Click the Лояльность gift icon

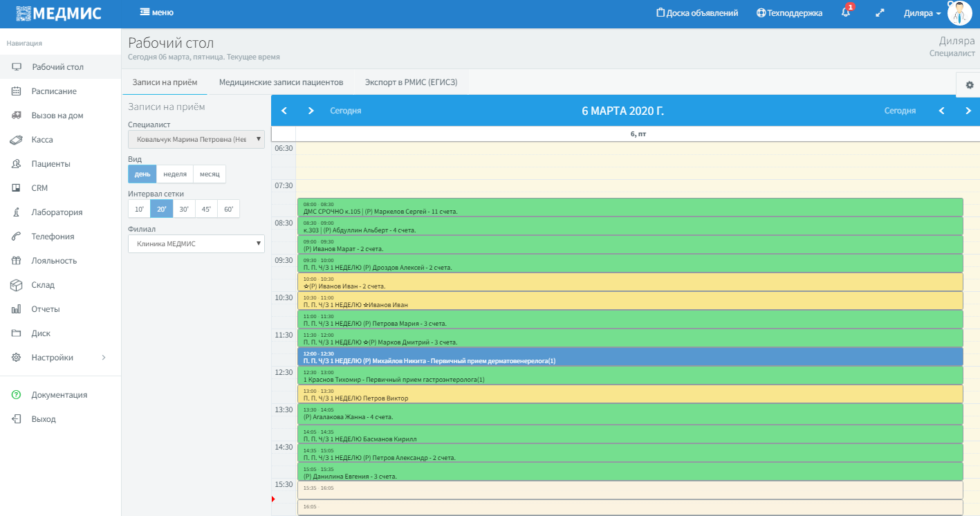pyautogui.click(x=17, y=261)
